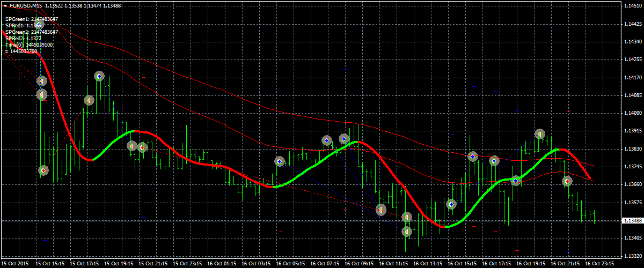Click the EURUSD,M15 chart title text
Image resolution: width=644 pixels, height=268 pixels.
(x=27, y=5)
